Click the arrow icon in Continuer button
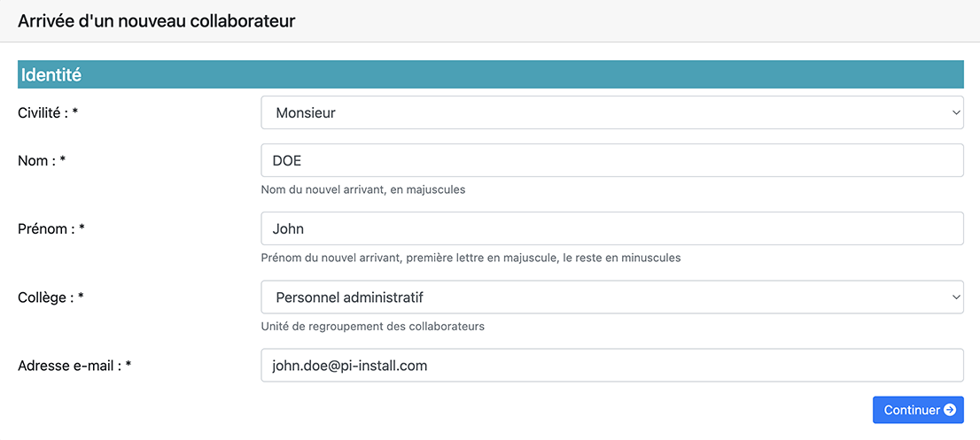The image size is (980, 440). point(949,410)
